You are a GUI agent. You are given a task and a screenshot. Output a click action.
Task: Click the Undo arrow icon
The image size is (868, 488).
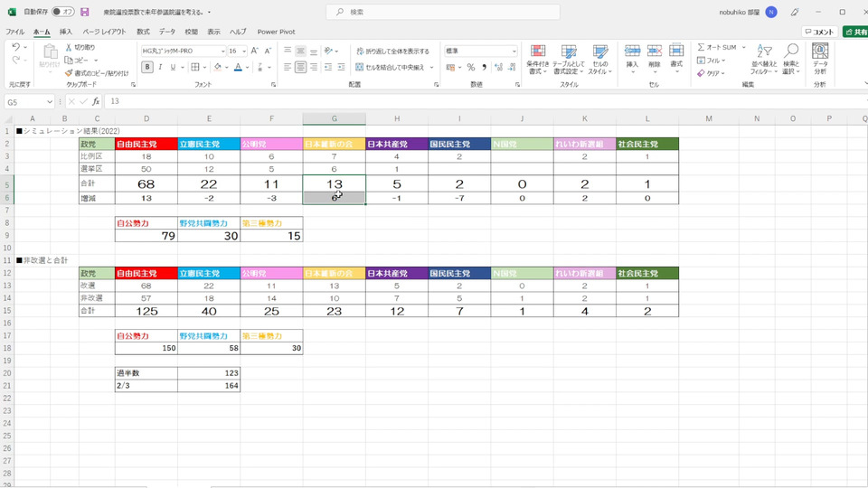(x=16, y=47)
